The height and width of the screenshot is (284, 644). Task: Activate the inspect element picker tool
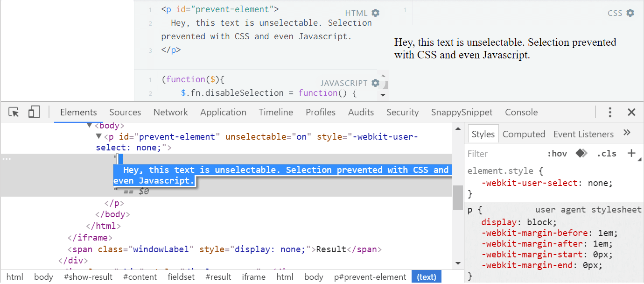[x=14, y=112]
